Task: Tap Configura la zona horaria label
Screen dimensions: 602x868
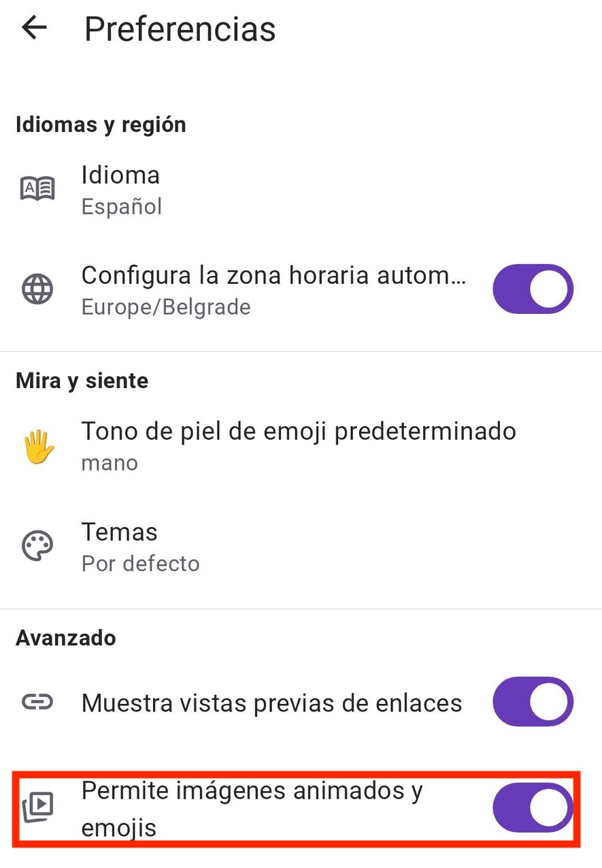Action: click(x=273, y=276)
